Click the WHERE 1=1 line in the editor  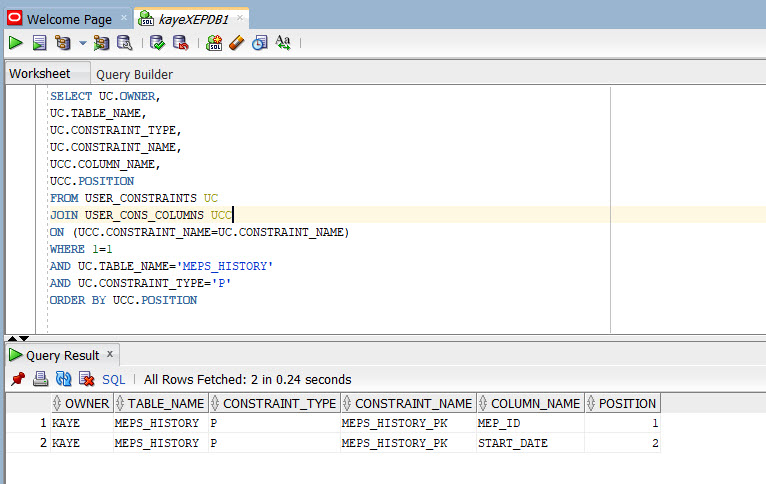point(81,249)
